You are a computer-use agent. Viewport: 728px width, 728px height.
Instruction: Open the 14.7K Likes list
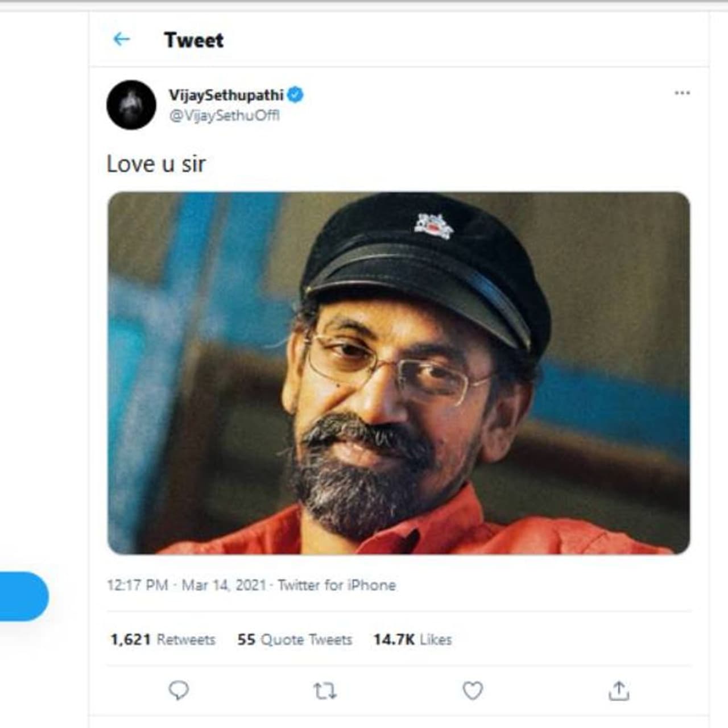[412, 639]
